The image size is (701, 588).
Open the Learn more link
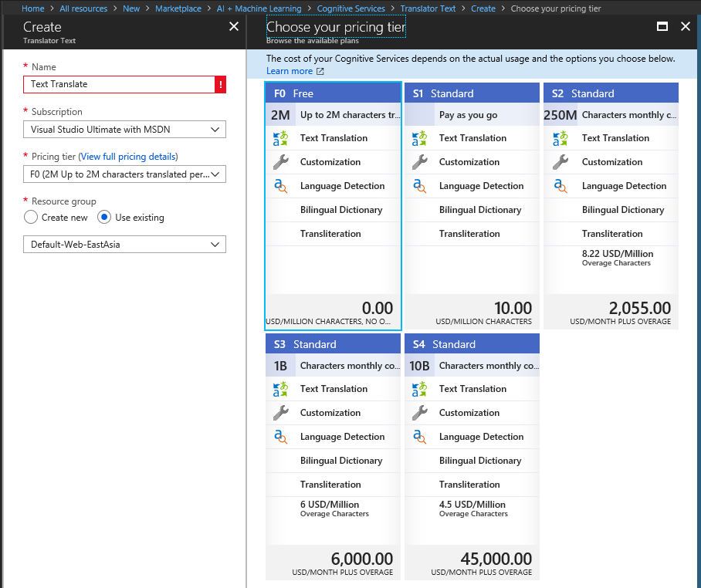coord(290,71)
